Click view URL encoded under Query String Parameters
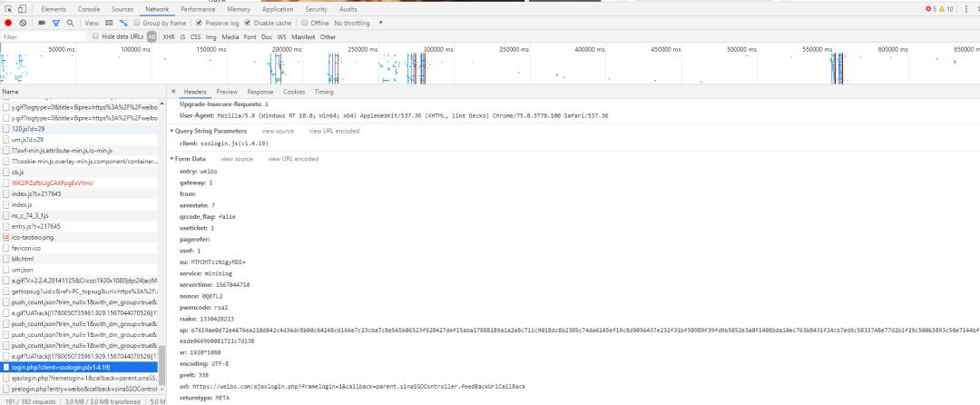 (334, 132)
